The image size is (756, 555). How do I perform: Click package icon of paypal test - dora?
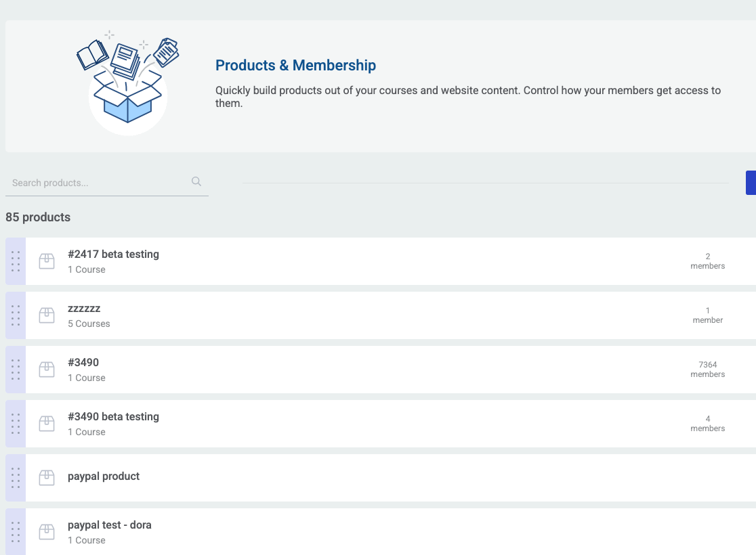coord(47,532)
